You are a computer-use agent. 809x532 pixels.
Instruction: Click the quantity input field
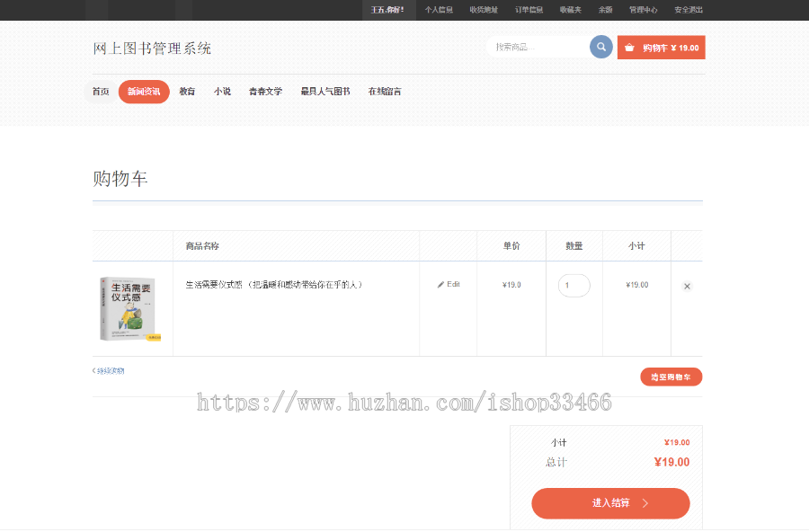[x=573, y=285]
